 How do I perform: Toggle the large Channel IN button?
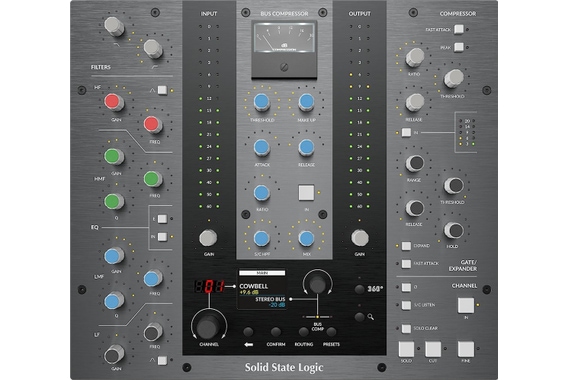pyautogui.click(x=466, y=305)
